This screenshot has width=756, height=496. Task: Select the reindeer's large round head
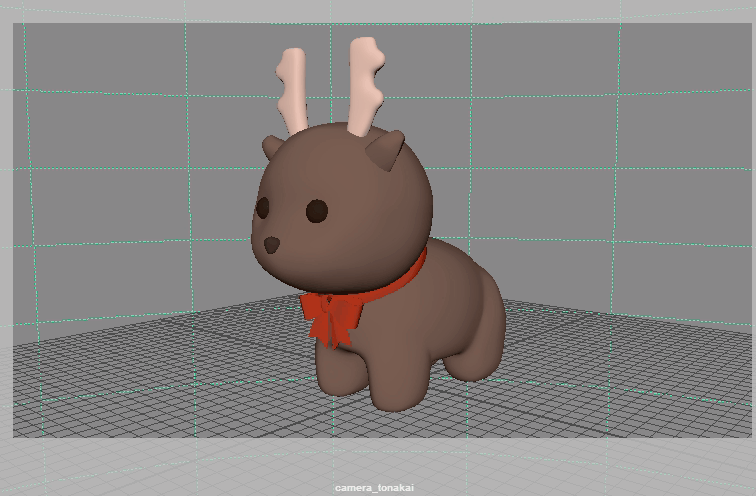click(x=342, y=207)
